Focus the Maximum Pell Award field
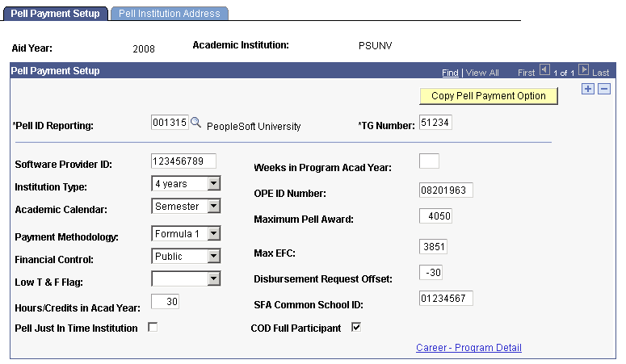 coord(435,216)
